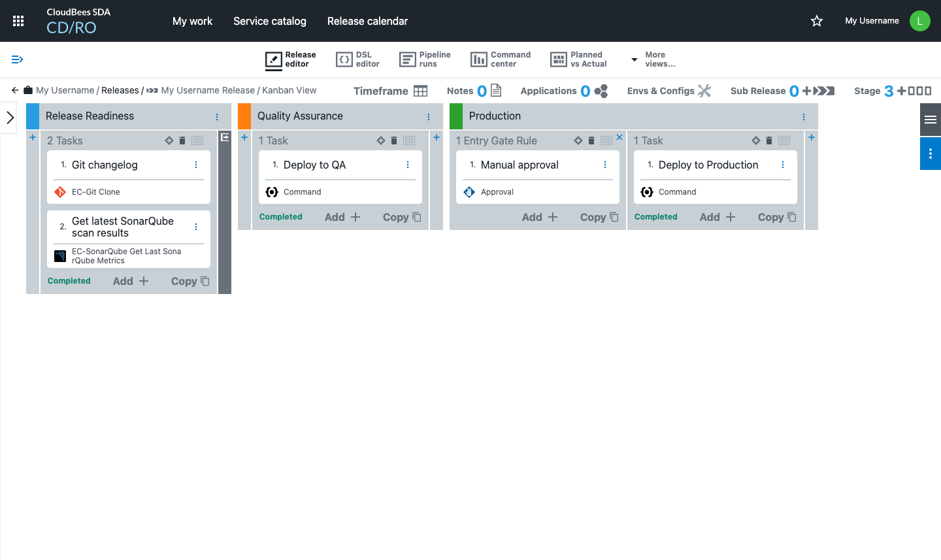Open the Envs & Configs tools icon

pyautogui.click(x=704, y=91)
